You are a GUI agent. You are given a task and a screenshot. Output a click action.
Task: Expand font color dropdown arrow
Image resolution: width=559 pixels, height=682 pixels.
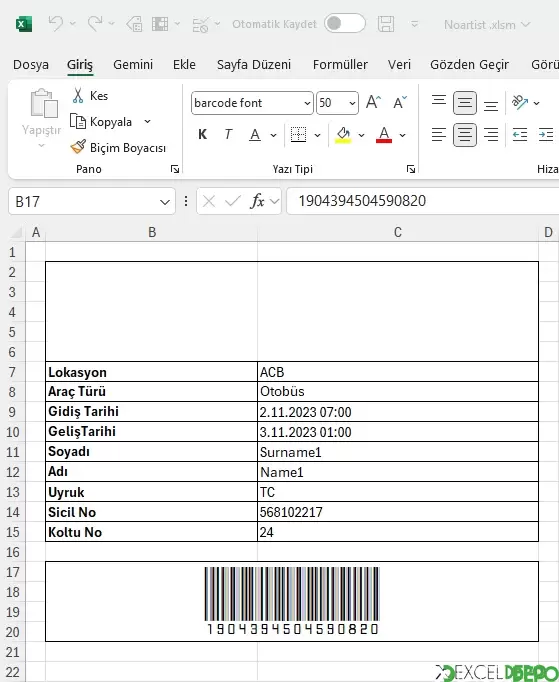coord(402,135)
